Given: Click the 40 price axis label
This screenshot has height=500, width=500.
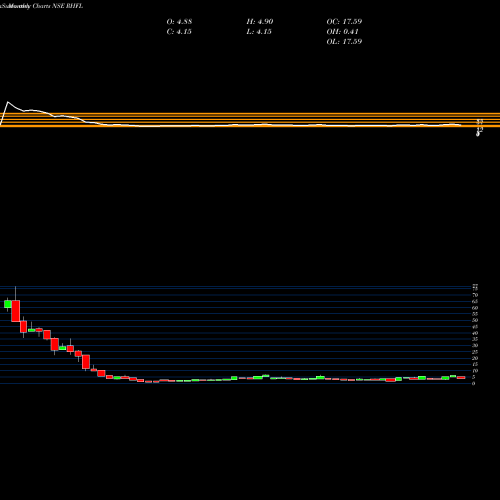Looking at the screenshot, I should 475,333.
